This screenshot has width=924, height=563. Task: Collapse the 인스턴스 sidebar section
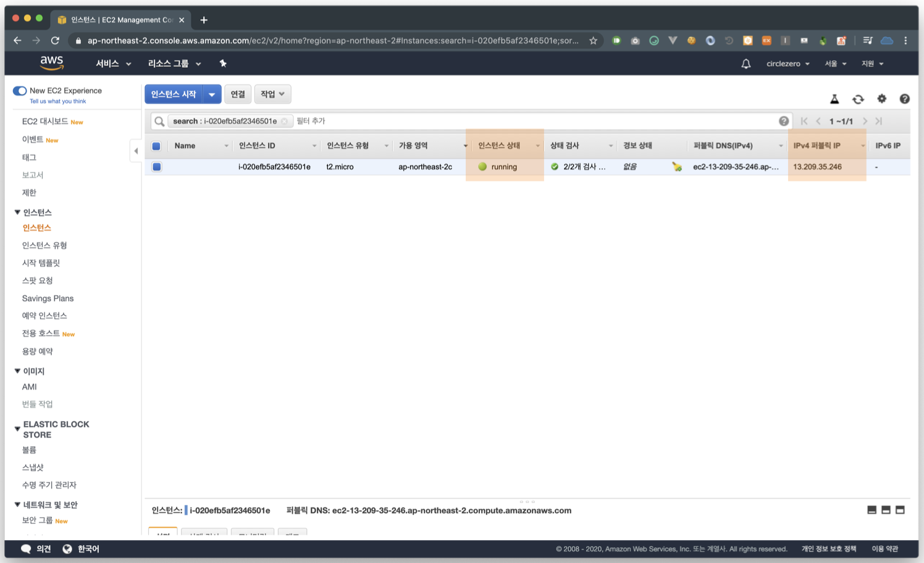click(17, 212)
